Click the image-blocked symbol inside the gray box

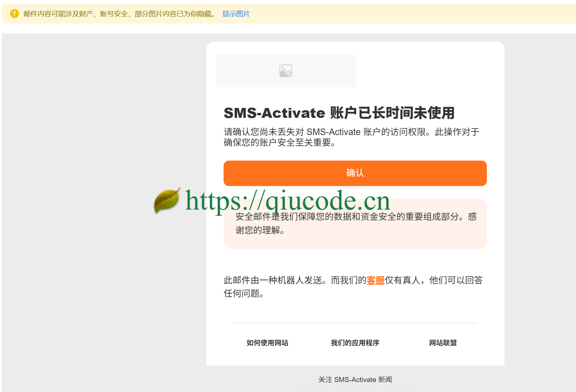point(286,71)
